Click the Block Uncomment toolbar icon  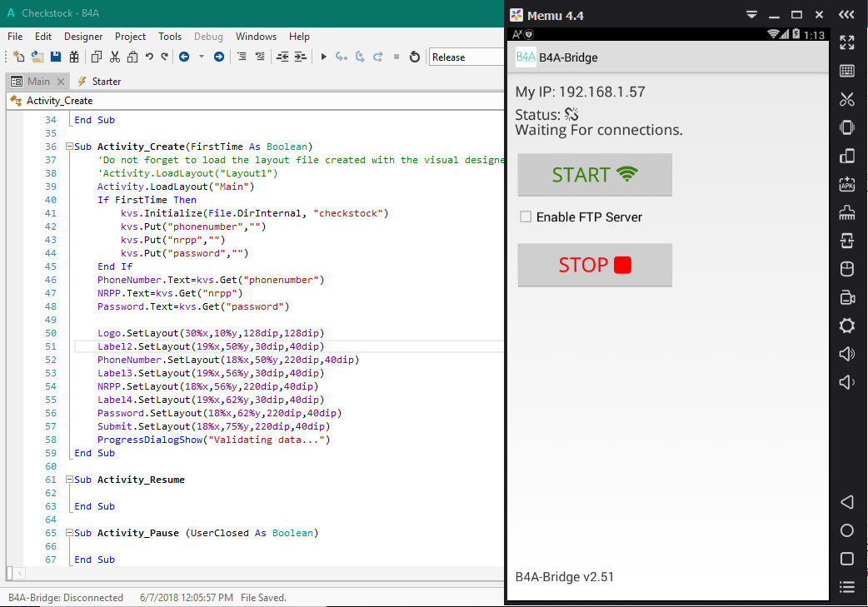[x=260, y=57]
